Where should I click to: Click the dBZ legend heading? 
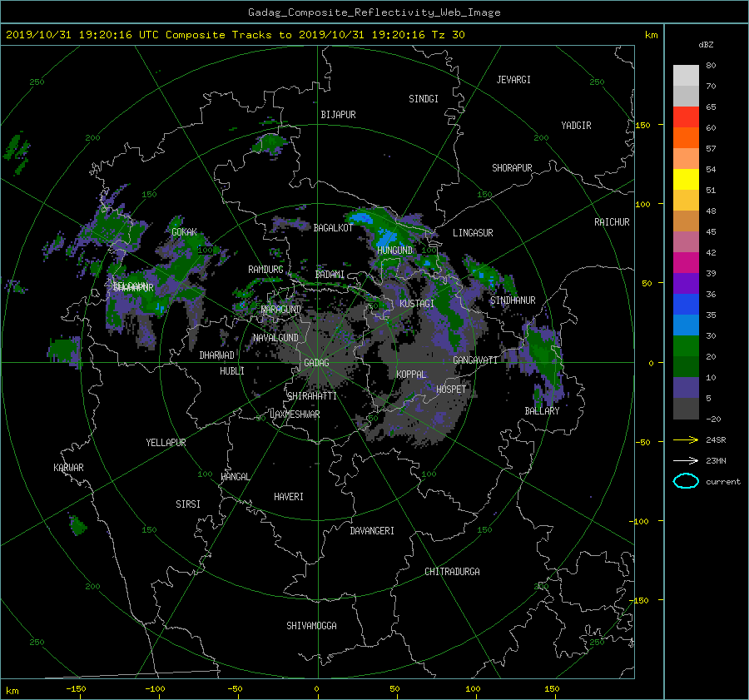click(706, 45)
